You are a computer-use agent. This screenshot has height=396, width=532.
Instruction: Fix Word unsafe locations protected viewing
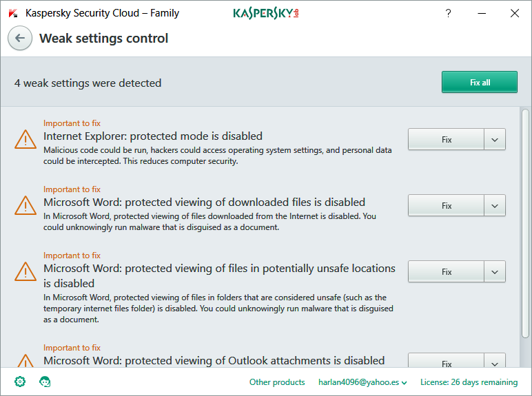click(x=446, y=271)
